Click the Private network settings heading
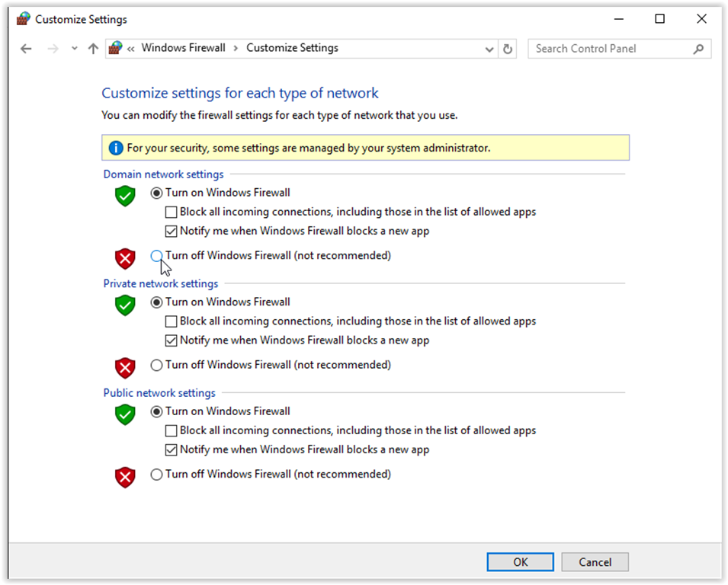 pyautogui.click(x=161, y=283)
